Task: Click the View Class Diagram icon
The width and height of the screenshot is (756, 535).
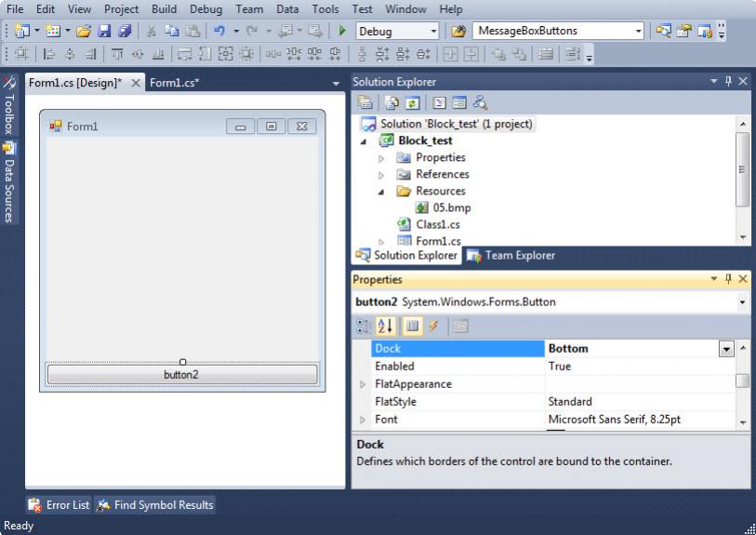Action: coord(480,102)
